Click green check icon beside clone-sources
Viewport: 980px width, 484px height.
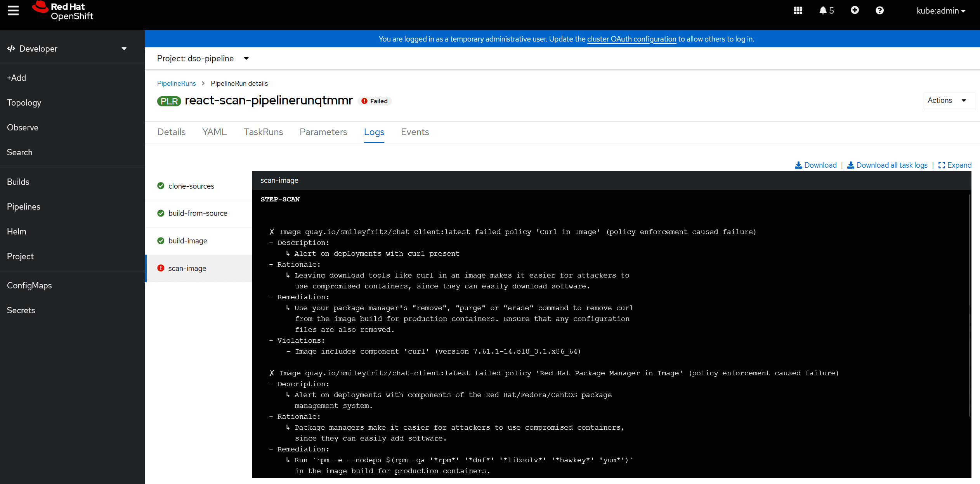pyautogui.click(x=161, y=186)
